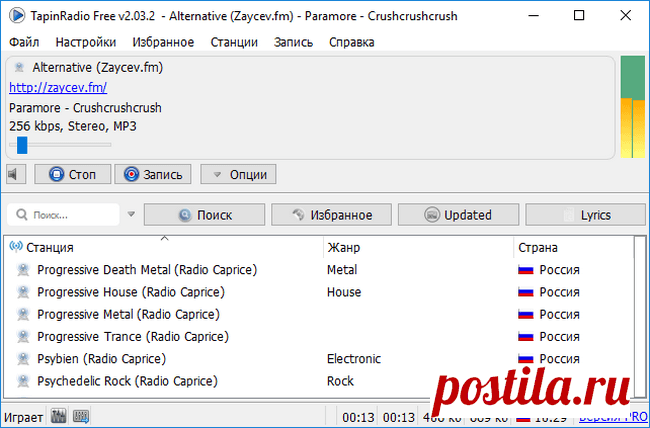
Task: Click station icon for Progressive House
Action: tap(23, 292)
